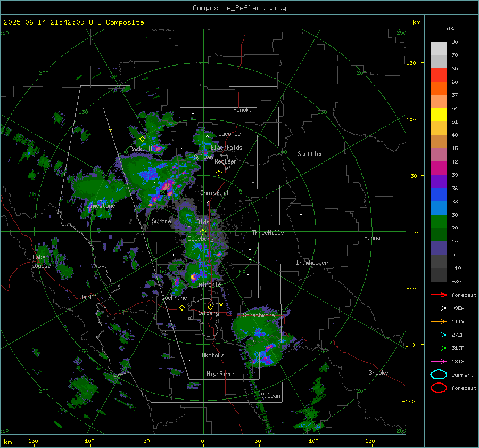
Task: Click the Sundre town label
Action: pos(161,221)
